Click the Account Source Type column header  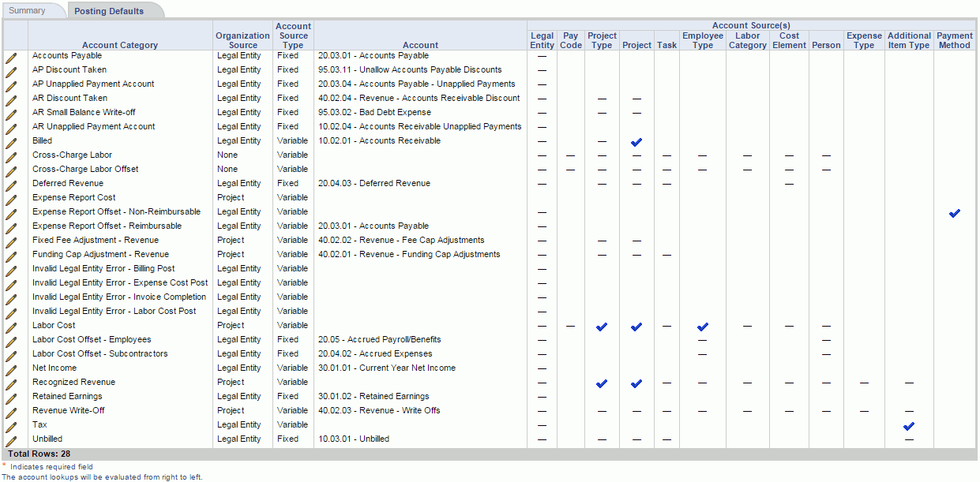click(x=293, y=35)
